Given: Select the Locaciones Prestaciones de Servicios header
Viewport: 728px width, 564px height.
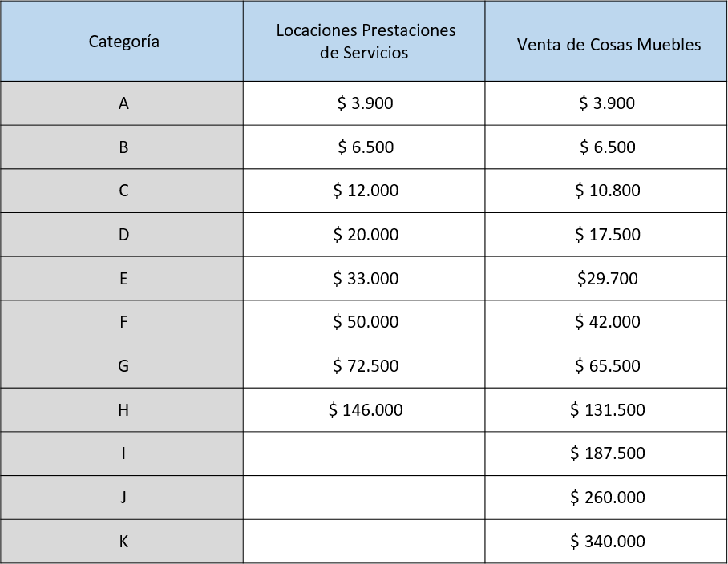Looking at the screenshot, I should [x=364, y=42].
